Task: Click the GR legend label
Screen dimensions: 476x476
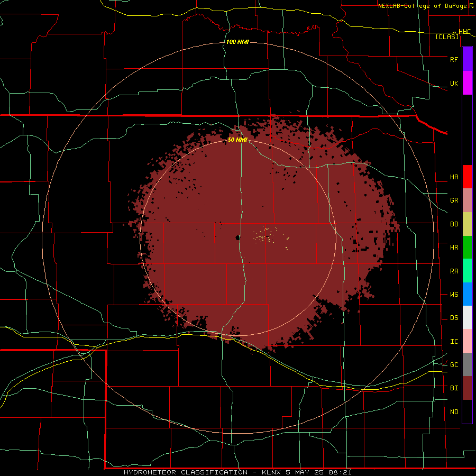Action: pos(454,200)
